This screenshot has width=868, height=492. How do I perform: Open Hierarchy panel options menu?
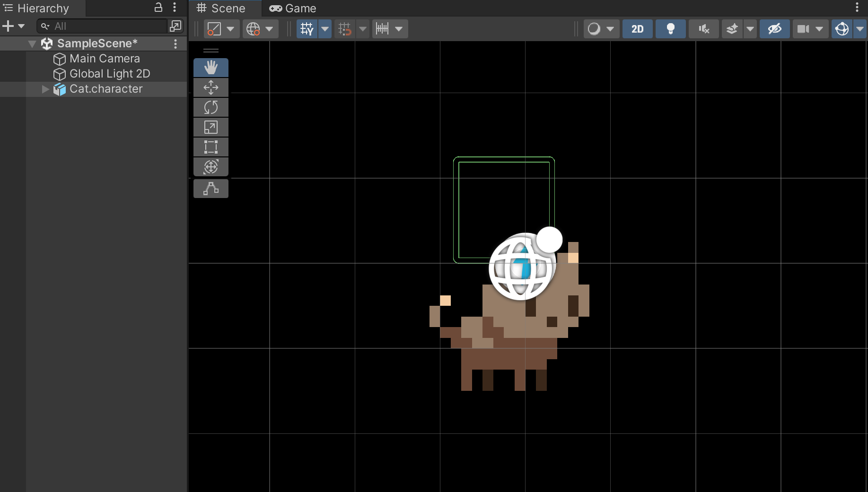(x=175, y=7)
